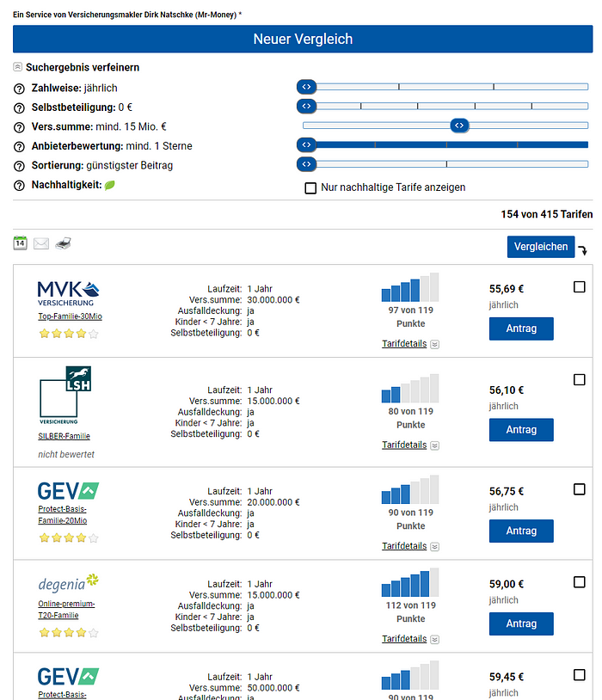Screen dimensions: 602x700
Task: Click the Anbieterbewertung slider handle
Action: click(306, 144)
